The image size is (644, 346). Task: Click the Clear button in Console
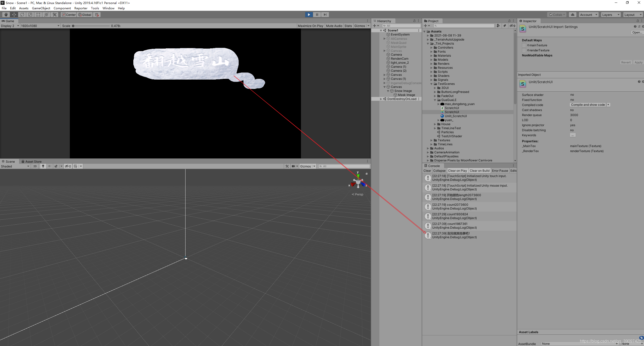click(427, 170)
